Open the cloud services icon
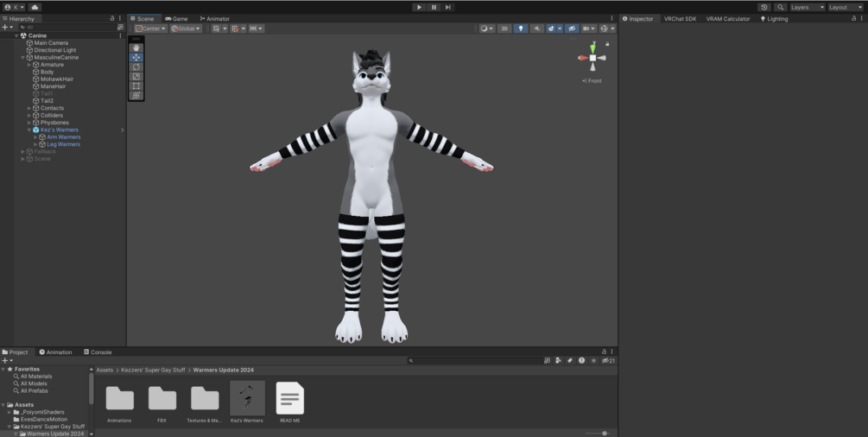Image resolution: width=868 pixels, height=437 pixels. (x=35, y=7)
